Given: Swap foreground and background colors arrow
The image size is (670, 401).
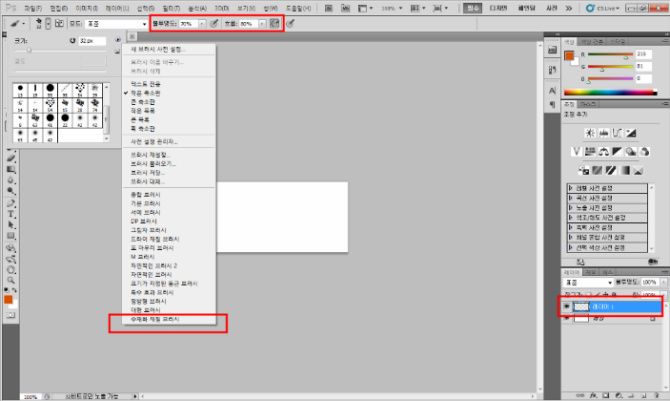Looking at the screenshot, I should coord(15,290).
